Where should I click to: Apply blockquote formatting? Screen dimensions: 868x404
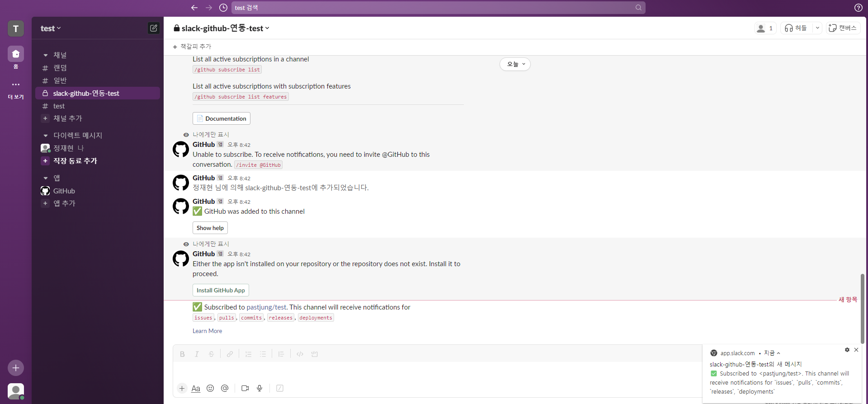pyautogui.click(x=281, y=354)
